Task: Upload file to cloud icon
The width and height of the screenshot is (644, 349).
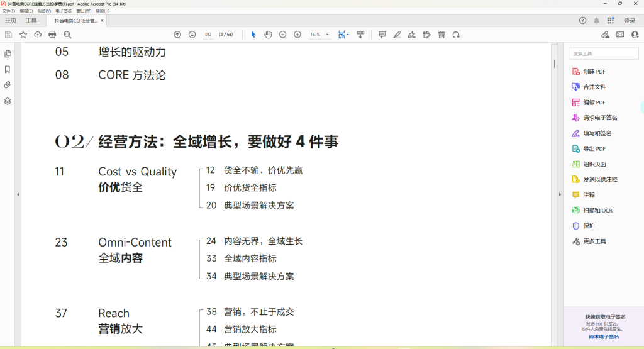Action: pyautogui.click(x=38, y=35)
